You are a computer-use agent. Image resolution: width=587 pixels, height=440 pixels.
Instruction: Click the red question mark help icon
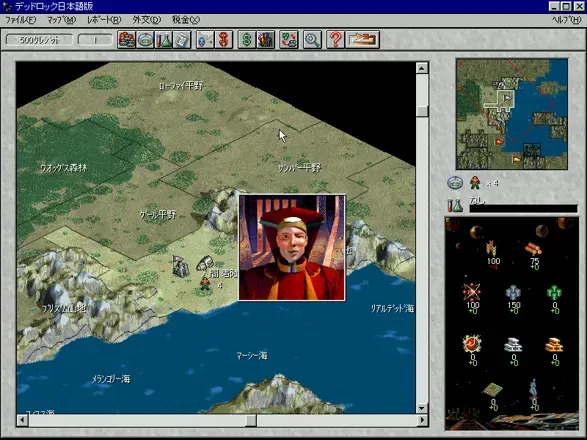(x=335, y=40)
